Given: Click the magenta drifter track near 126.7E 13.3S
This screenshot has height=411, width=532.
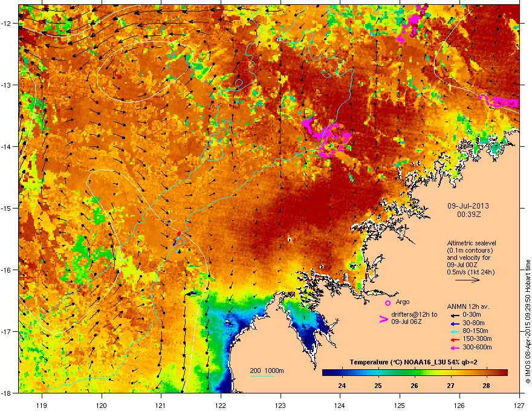Looking at the screenshot, I should coord(499,102).
